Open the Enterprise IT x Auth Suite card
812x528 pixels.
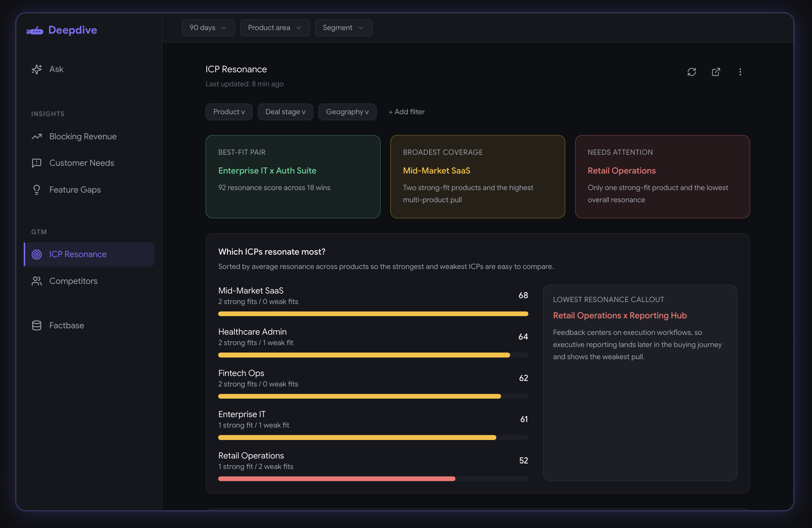(292, 177)
